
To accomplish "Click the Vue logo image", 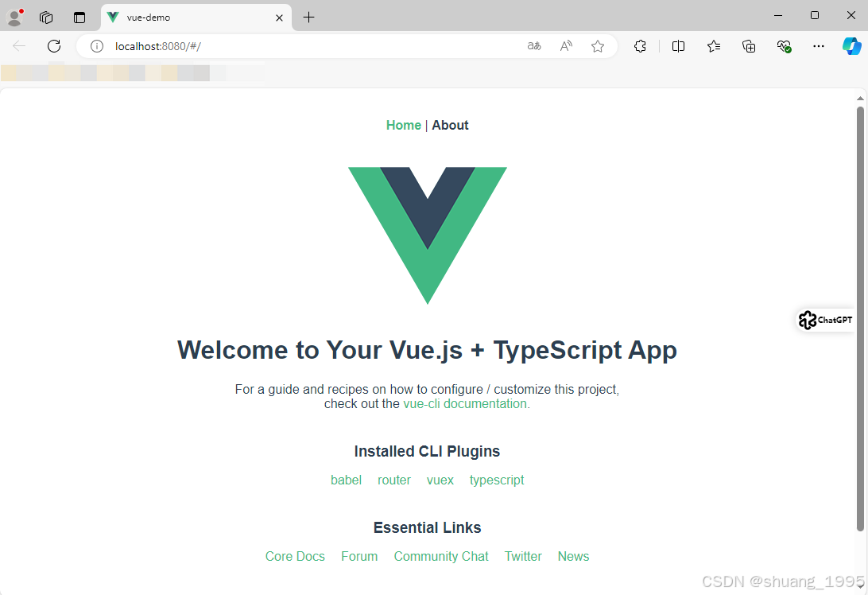I will [428, 235].
